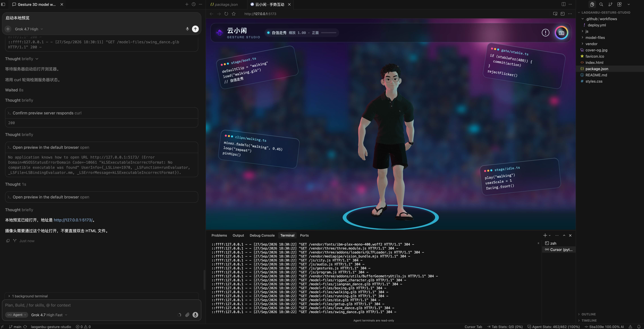Toggle terminal panel maximize chevron
The image size is (644, 329).
tap(564, 235)
